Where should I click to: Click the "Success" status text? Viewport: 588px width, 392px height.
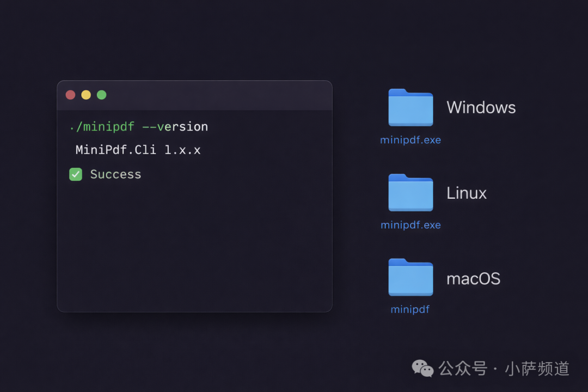coord(115,174)
